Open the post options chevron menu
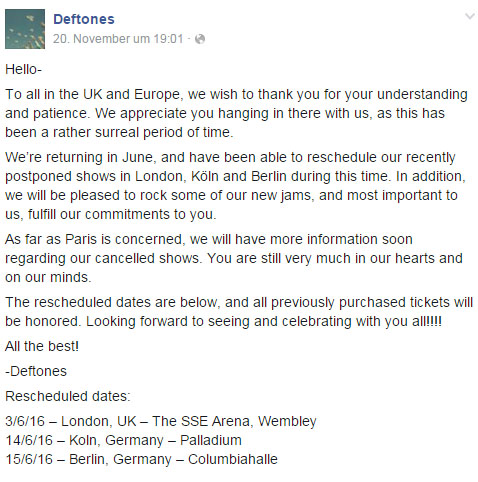Viewport: 478px width, 482px height. (x=470, y=16)
